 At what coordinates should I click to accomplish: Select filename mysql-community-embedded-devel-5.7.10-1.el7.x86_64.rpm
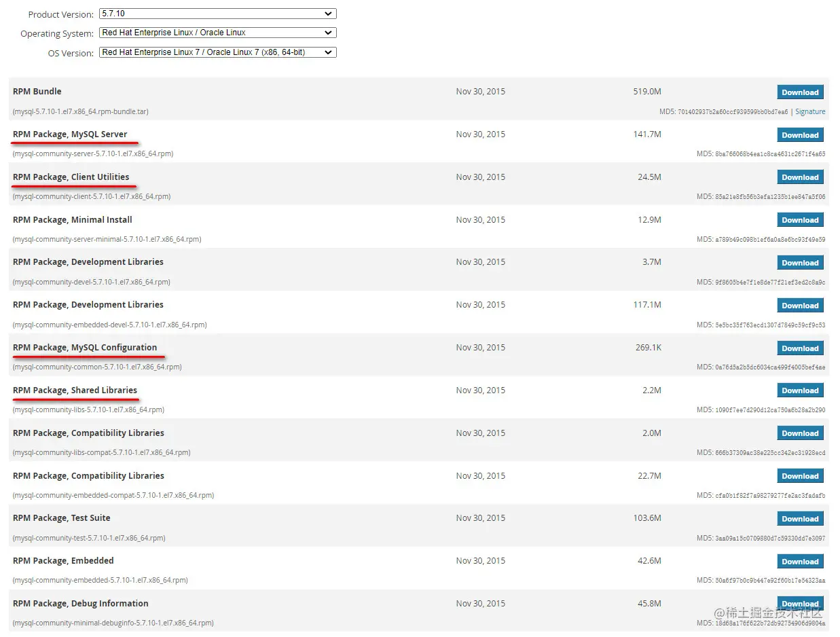(x=110, y=325)
